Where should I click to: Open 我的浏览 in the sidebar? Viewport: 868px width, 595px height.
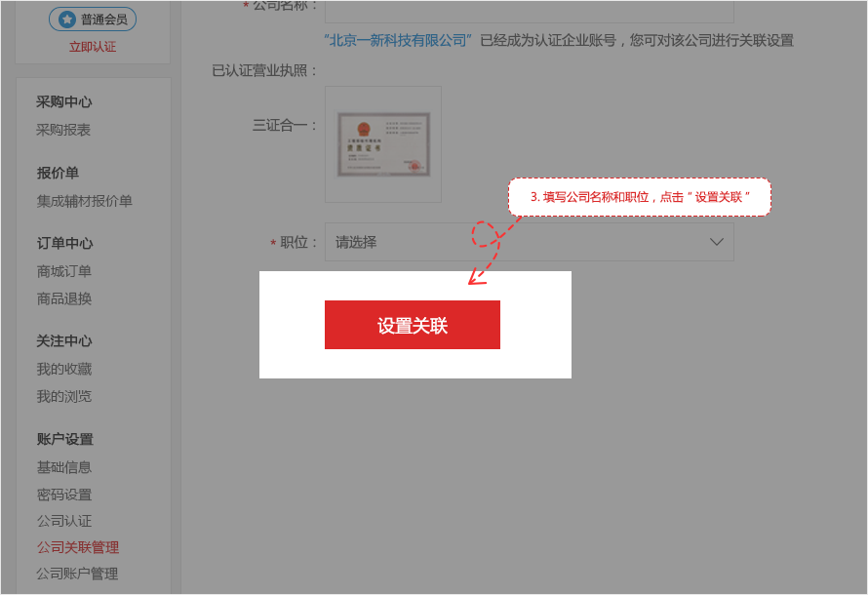63,396
